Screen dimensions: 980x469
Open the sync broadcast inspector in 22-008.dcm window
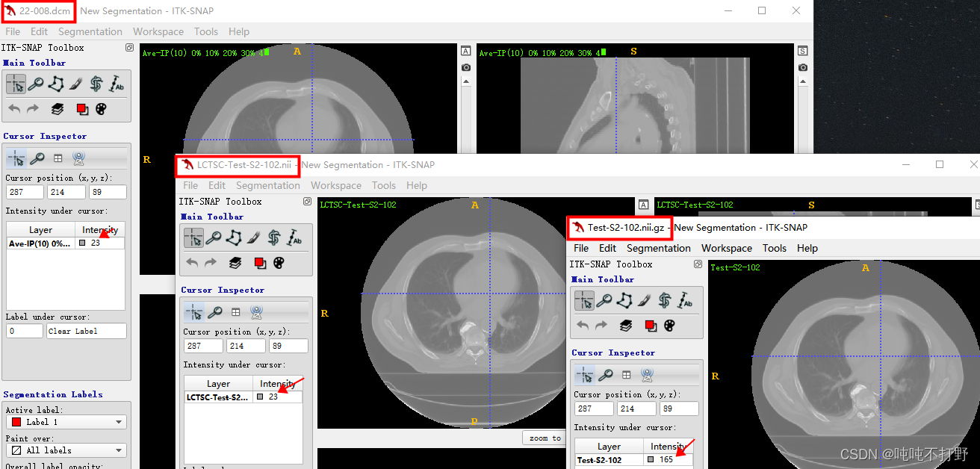tap(78, 158)
